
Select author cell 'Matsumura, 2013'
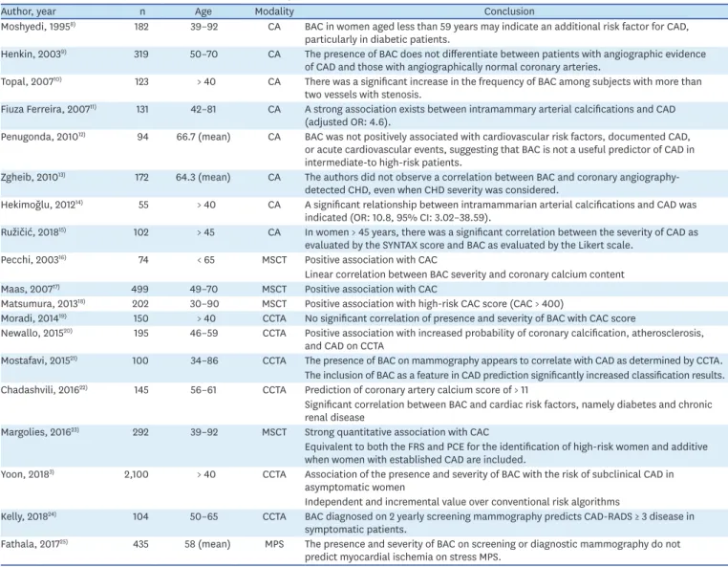click(x=43, y=303)
